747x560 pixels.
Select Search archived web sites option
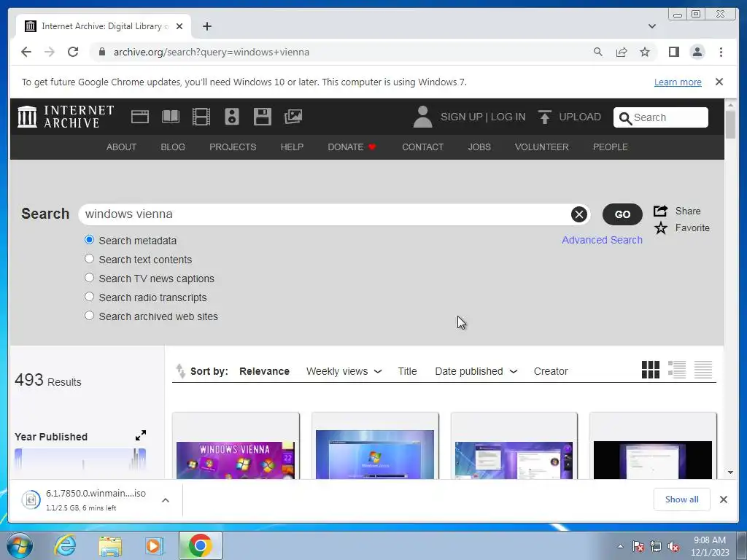[89, 316]
